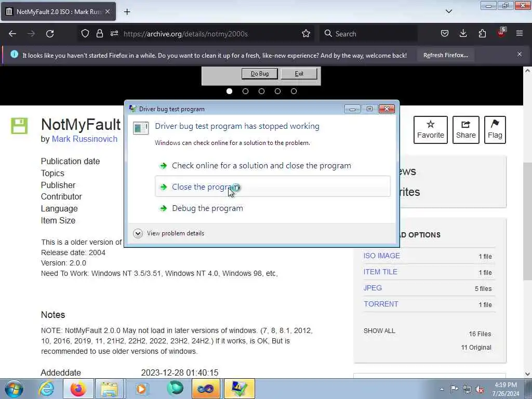The height and width of the screenshot is (399, 532).
Task: Open the red extension icon with badge 5
Action: coord(501,33)
